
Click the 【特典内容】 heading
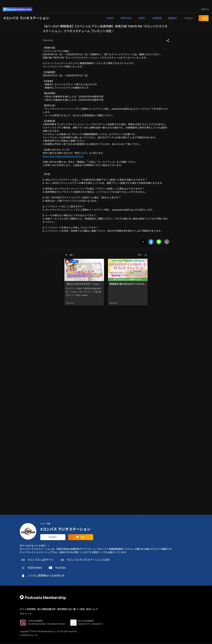point(49,48)
